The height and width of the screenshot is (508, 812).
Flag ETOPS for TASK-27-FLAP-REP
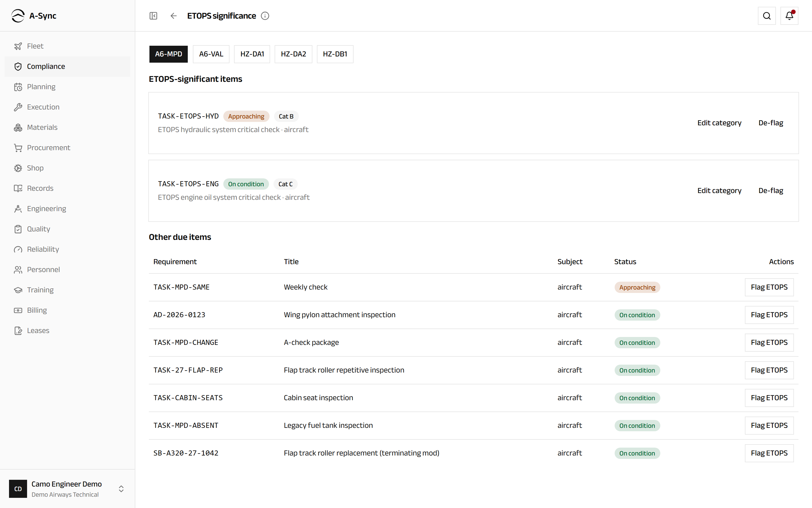click(x=769, y=370)
